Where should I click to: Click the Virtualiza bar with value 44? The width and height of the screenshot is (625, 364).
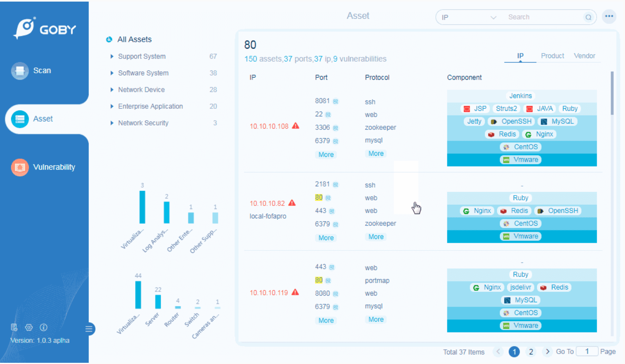coord(138,295)
